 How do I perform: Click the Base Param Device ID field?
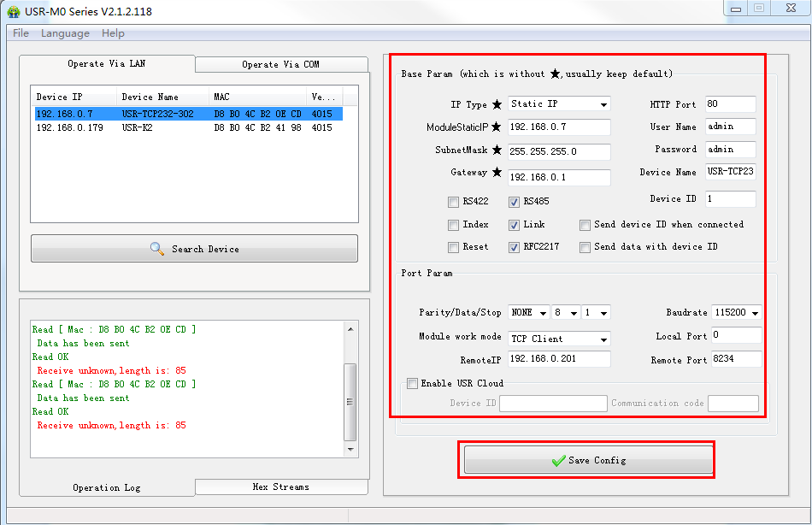coord(730,199)
